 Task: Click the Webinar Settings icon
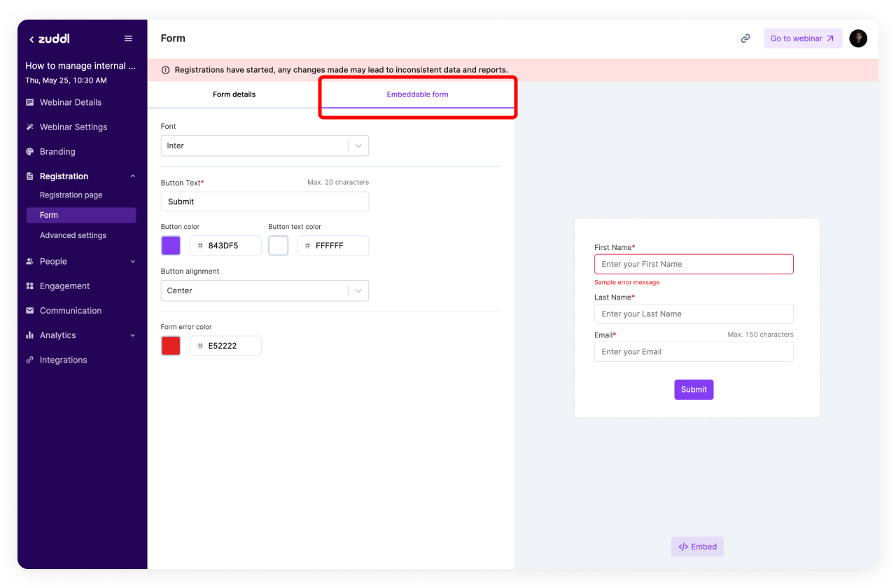point(30,127)
